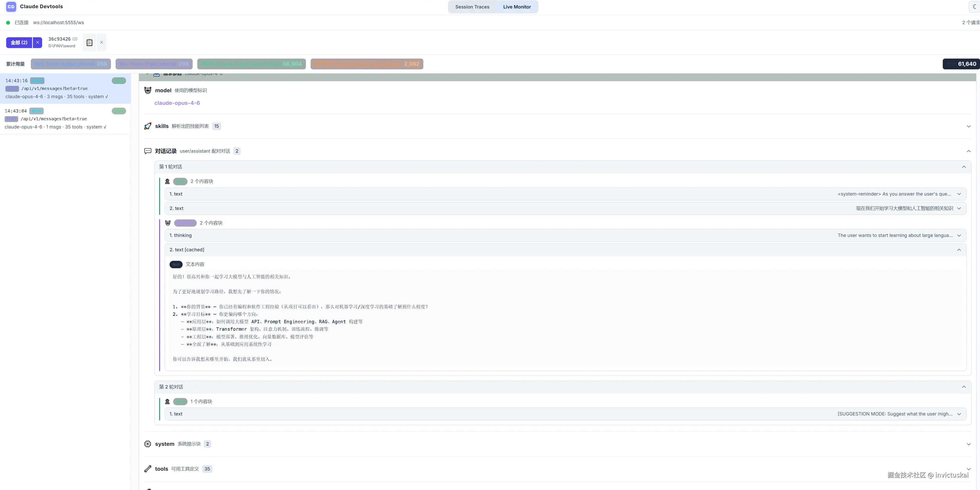The height and width of the screenshot is (490, 980).
Task: Collapse the 第 1 轮对话 panel
Action: (x=964, y=167)
